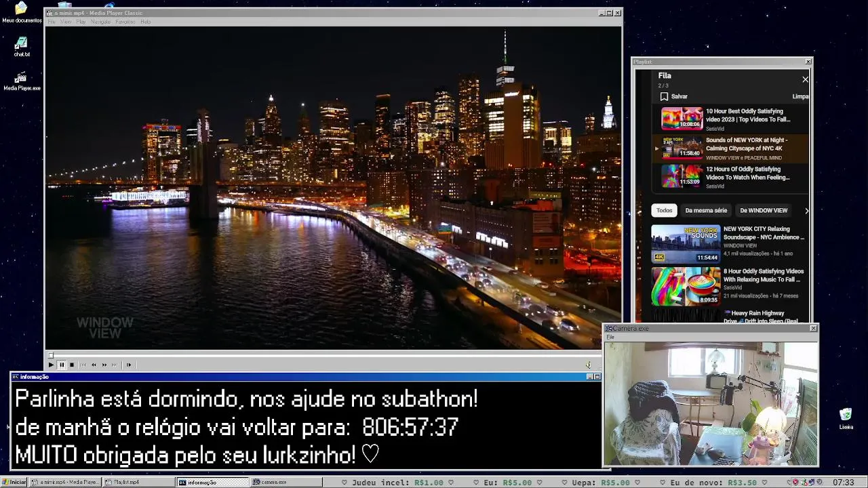
Task: Select the De WINDOW VIEW filter chip
Action: click(x=764, y=211)
